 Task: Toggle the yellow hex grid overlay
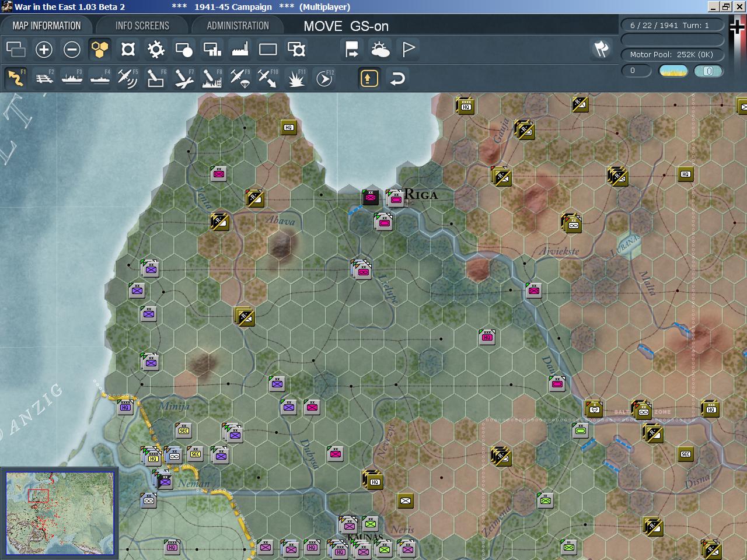point(100,50)
